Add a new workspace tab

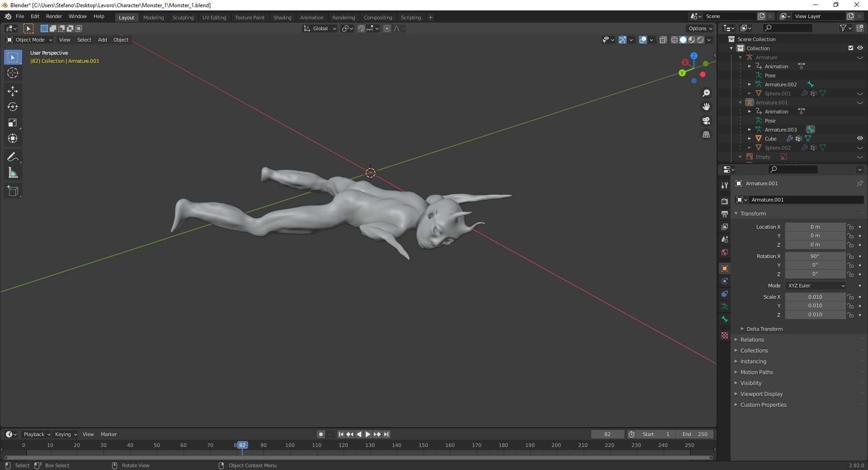(430, 17)
